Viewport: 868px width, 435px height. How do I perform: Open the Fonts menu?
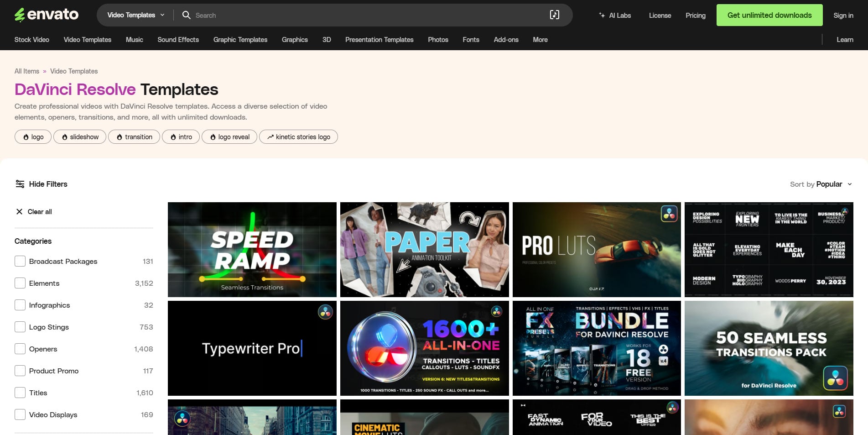pyautogui.click(x=471, y=40)
